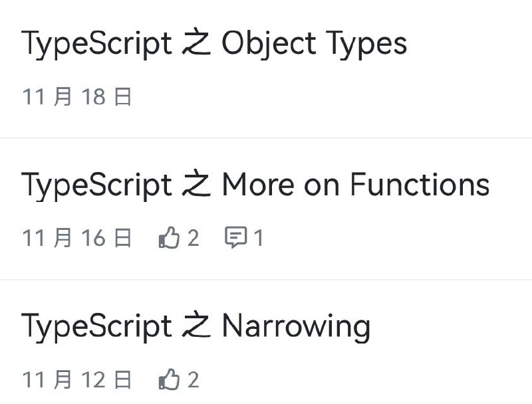
Task: Click the date 11月18日 under Object Types
Action: (76, 96)
